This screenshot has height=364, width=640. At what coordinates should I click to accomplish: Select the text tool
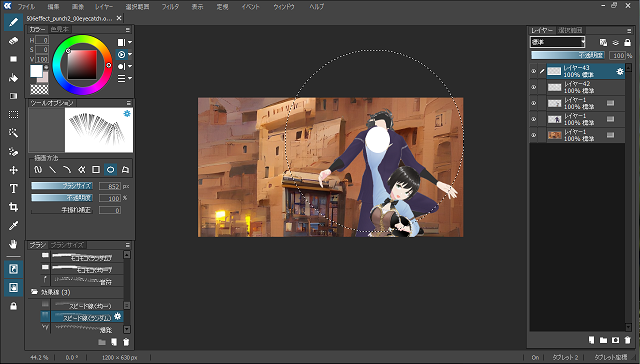tap(13, 189)
